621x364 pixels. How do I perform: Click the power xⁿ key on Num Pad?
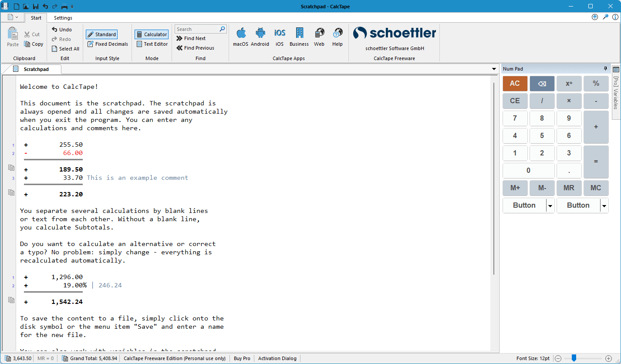[569, 84]
